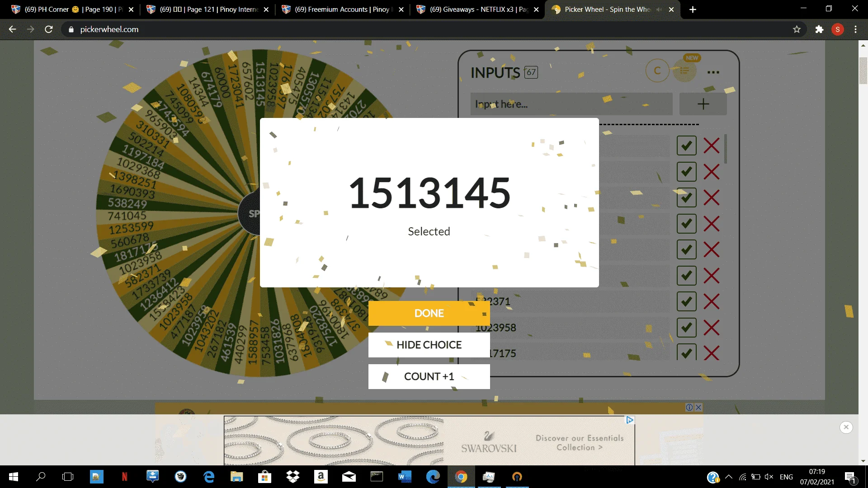Toggle the checkbox on the second input row
This screenshot has height=488, width=868.
(686, 172)
